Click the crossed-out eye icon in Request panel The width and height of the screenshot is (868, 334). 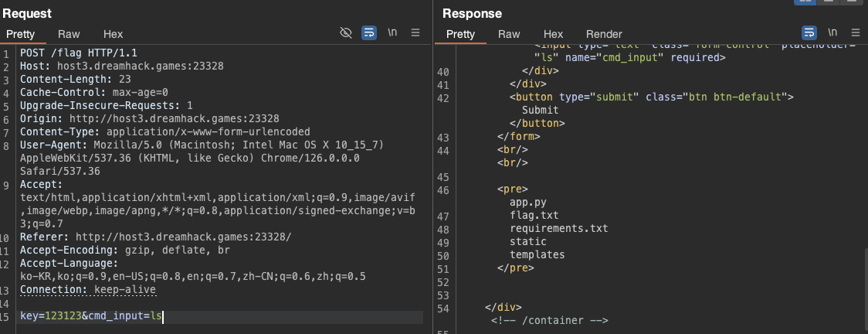(x=346, y=32)
